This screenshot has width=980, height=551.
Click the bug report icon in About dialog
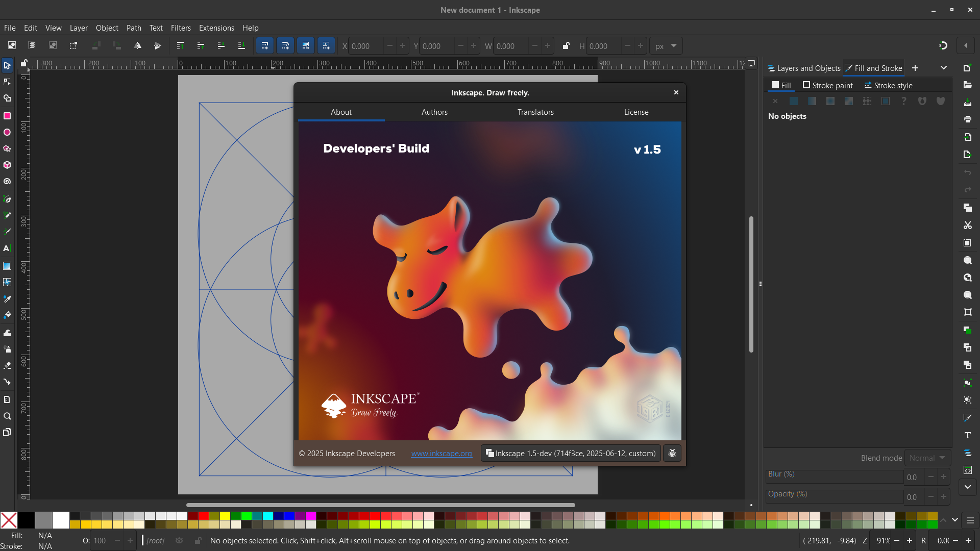672,453
